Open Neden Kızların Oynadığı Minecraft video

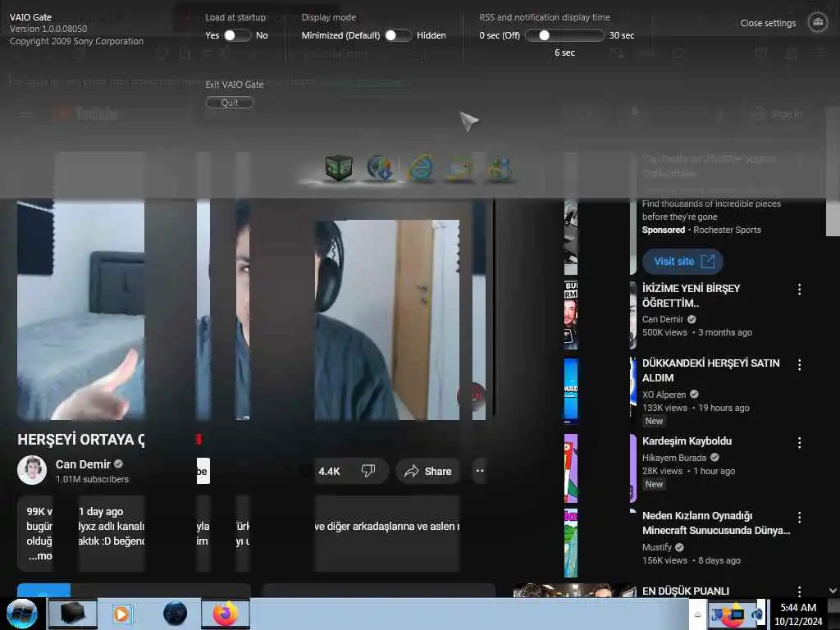pyautogui.click(x=716, y=523)
